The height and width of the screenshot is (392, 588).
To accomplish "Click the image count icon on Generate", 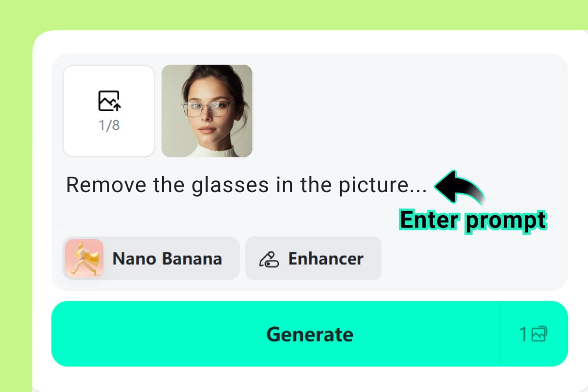I will (x=539, y=334).
